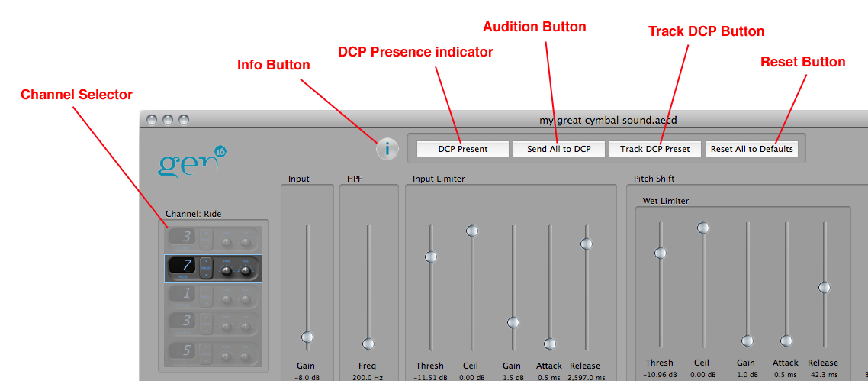The image size is (868, 381).
Task: Click the Input Gain slider handle
Action: coord(307,337)
